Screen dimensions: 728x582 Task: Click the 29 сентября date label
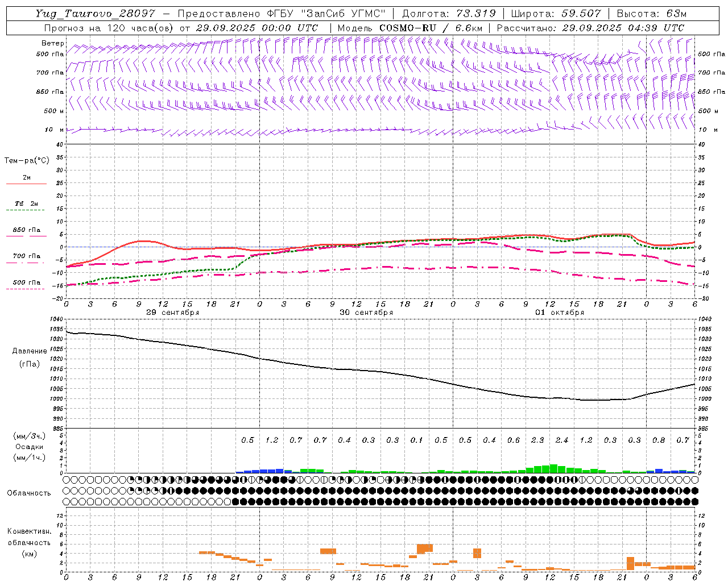173,313
